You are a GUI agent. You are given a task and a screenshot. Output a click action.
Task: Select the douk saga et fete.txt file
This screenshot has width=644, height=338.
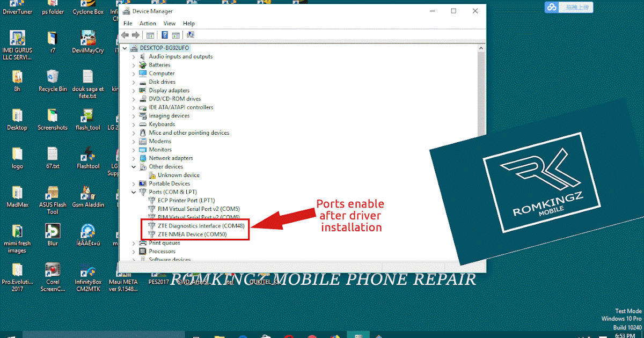point(88,84)
